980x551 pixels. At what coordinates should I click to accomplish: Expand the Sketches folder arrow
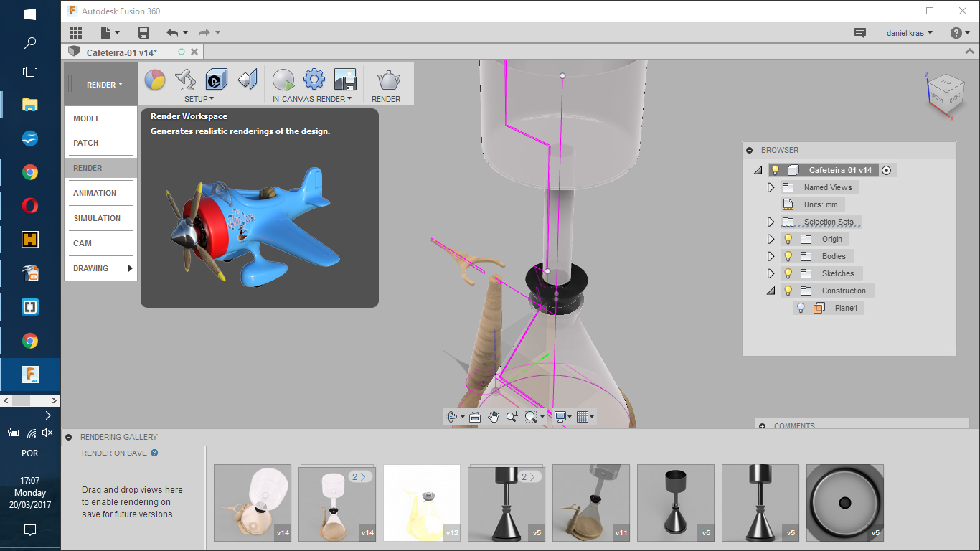tap(771, 273)
